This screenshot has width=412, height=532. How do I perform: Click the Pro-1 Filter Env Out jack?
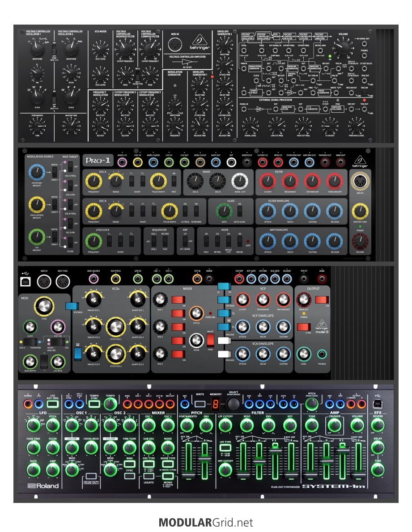293,162
